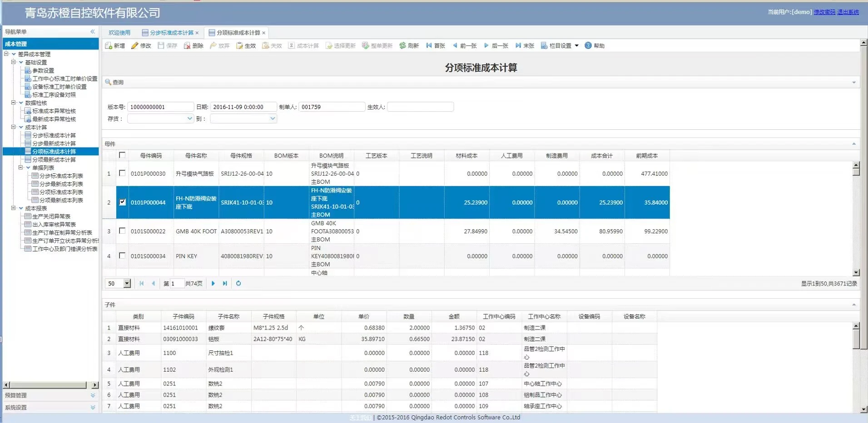Click the 成本计算 toolbar icon

tap(292, 45)
